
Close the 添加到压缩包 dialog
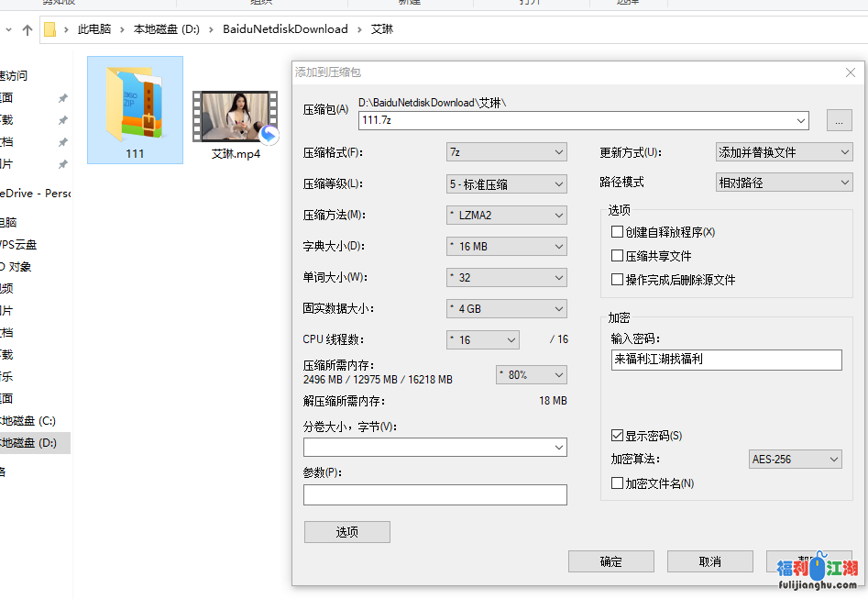850,72
